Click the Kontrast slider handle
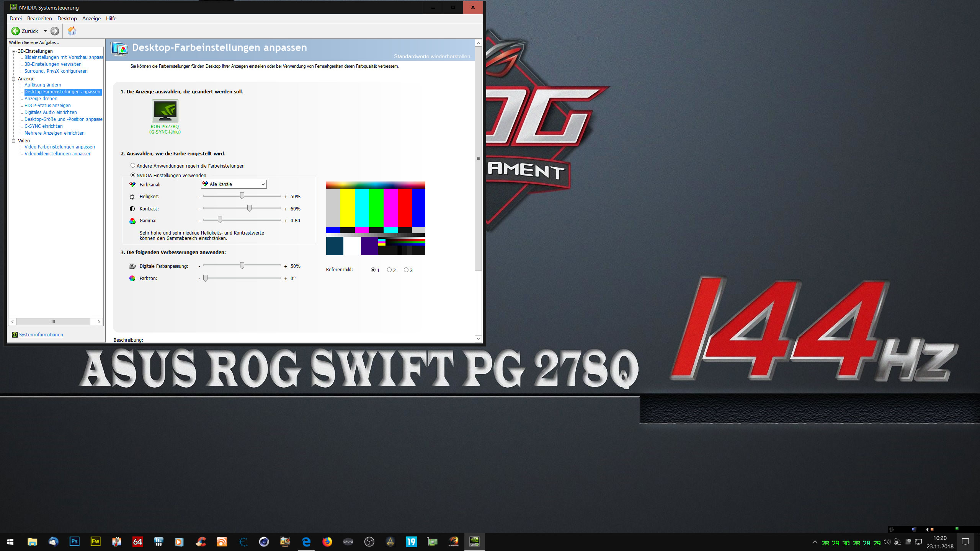This screenshot has width=980, height=551. [x=250, y=208]
